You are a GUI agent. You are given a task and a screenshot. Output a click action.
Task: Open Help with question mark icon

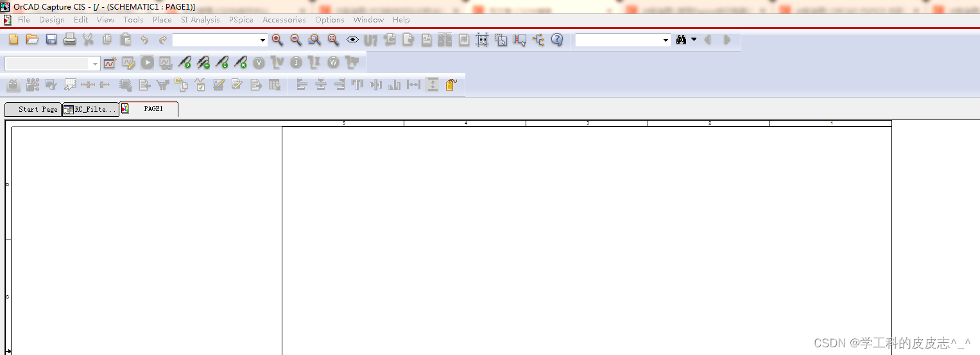pos(557,40)
